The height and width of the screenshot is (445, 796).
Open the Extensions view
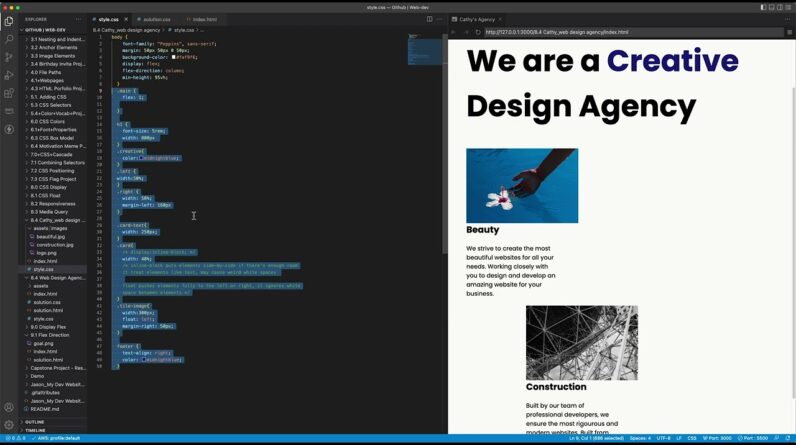pyautogui.click(x=9, y=93)
